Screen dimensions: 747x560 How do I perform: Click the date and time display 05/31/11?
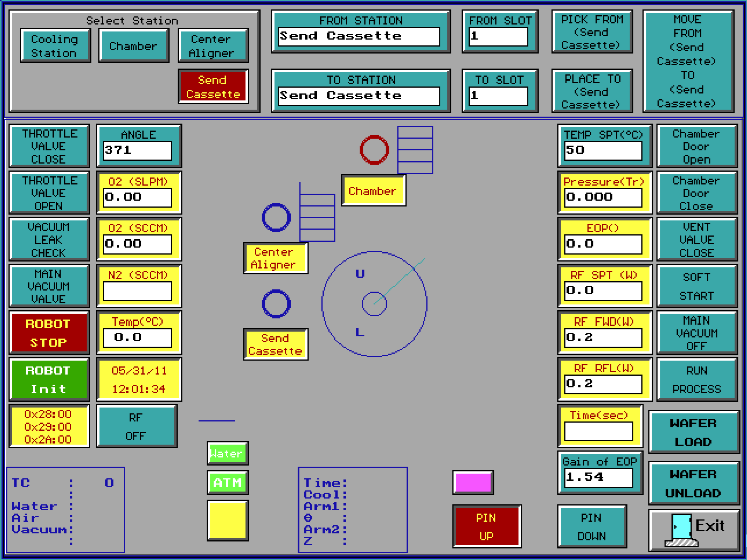coord(138,380)
